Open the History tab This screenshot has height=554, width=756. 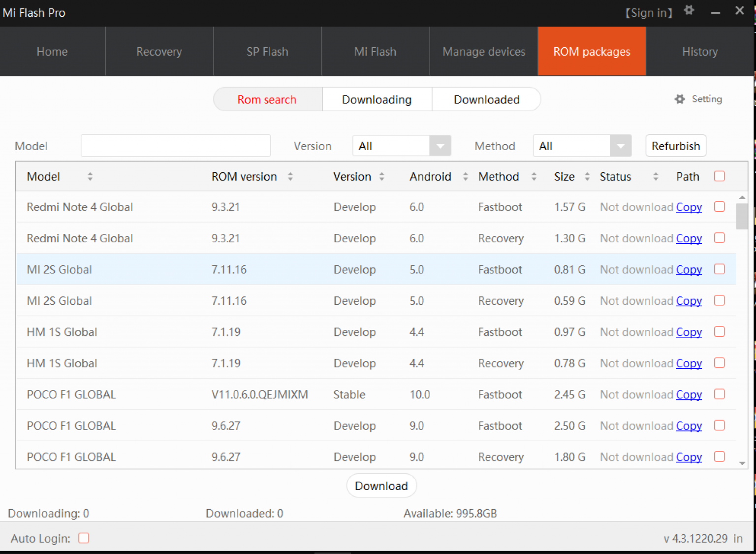(x=700, y=51)
